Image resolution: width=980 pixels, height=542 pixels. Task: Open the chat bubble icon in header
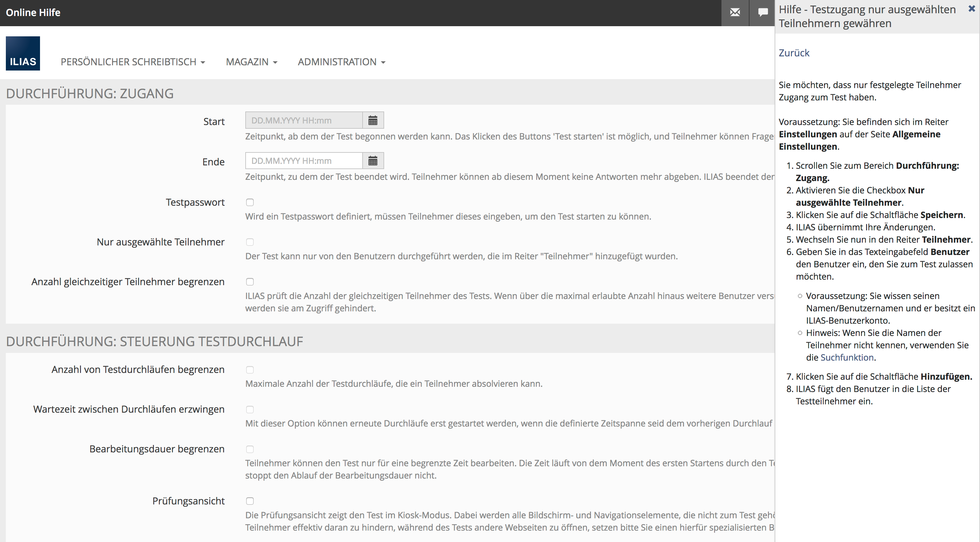(x=762, y=13)
